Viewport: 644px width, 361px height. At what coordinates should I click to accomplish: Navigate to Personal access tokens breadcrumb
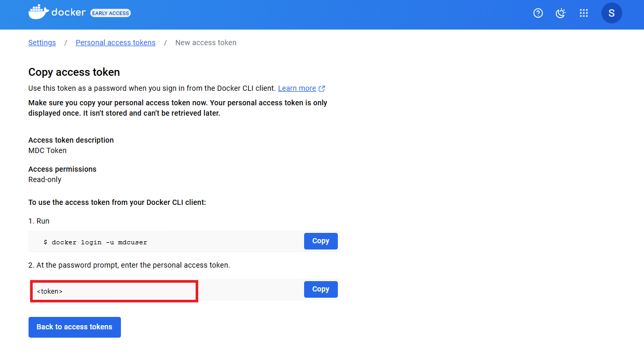tap(116, 43)
